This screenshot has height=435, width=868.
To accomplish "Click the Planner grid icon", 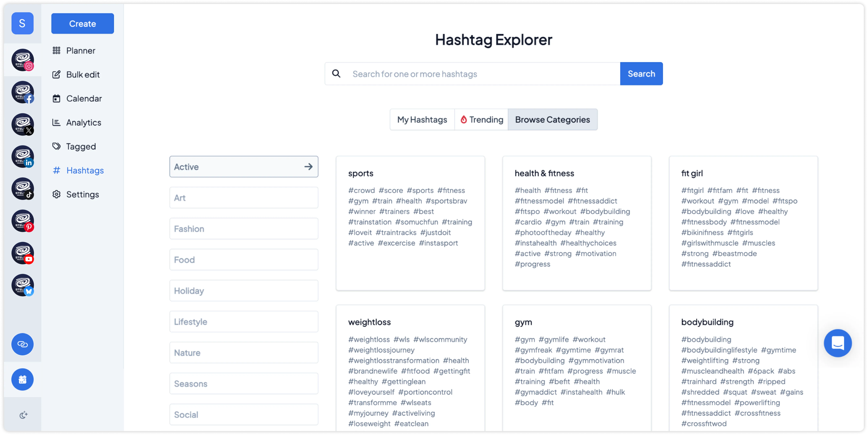I will click(x=56, y=51).
